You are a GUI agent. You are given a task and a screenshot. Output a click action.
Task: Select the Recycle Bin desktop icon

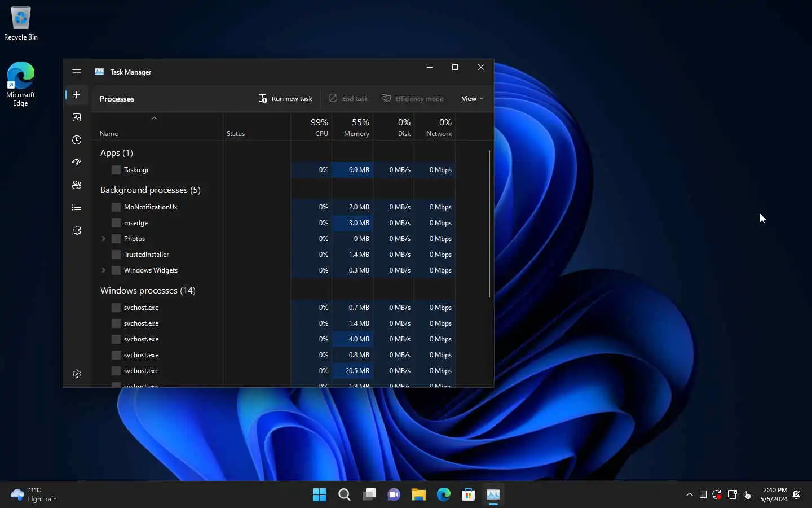pos(21,23)
